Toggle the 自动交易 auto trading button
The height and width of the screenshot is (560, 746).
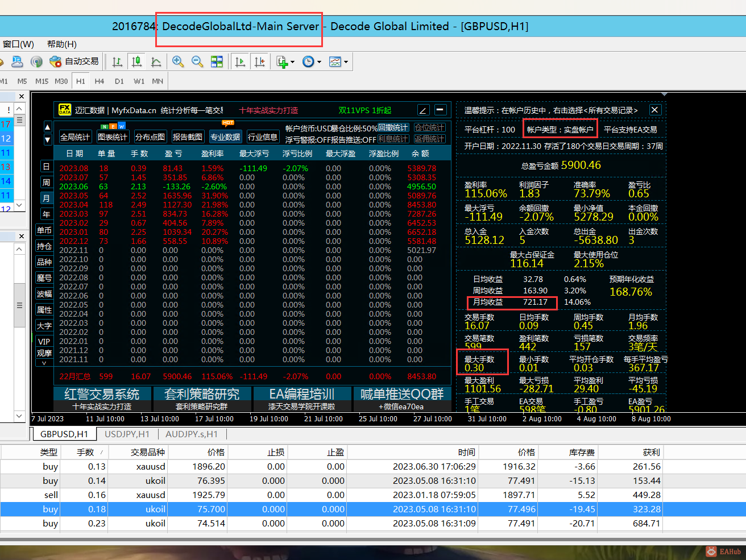click(74, 61)
